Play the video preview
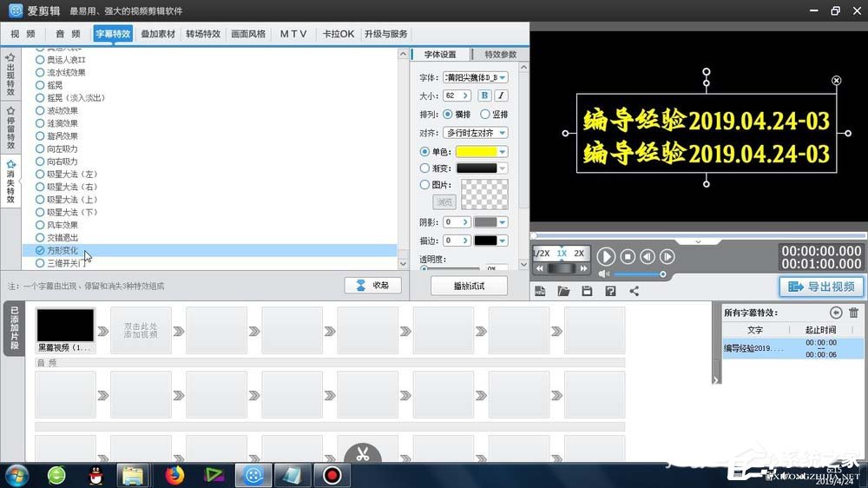The height and width of the screenshot is (488, 868). (x=606, y=256)
